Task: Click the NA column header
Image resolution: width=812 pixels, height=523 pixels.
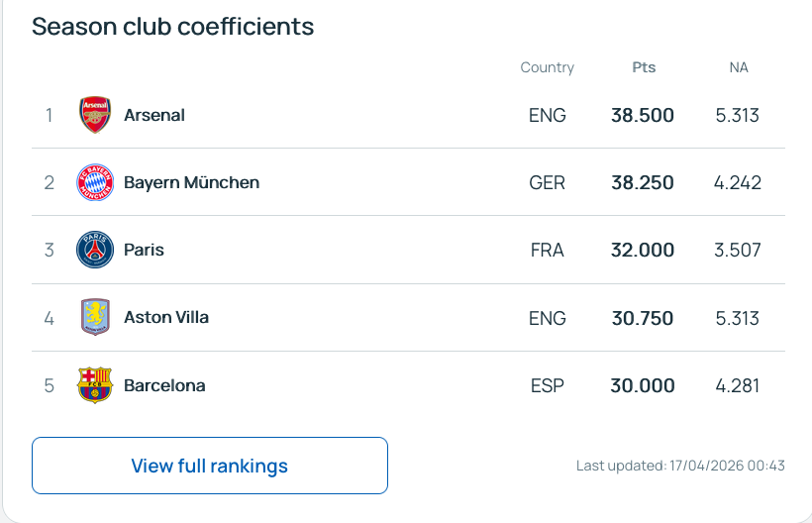Action: (739, 67)
